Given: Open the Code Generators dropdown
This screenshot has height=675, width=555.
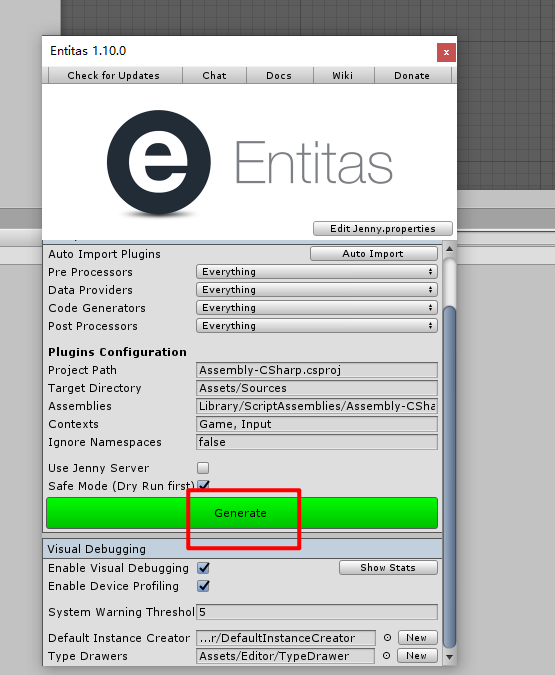Looking at the screenshot, I should pyautogui.click(x=317, y=308).
